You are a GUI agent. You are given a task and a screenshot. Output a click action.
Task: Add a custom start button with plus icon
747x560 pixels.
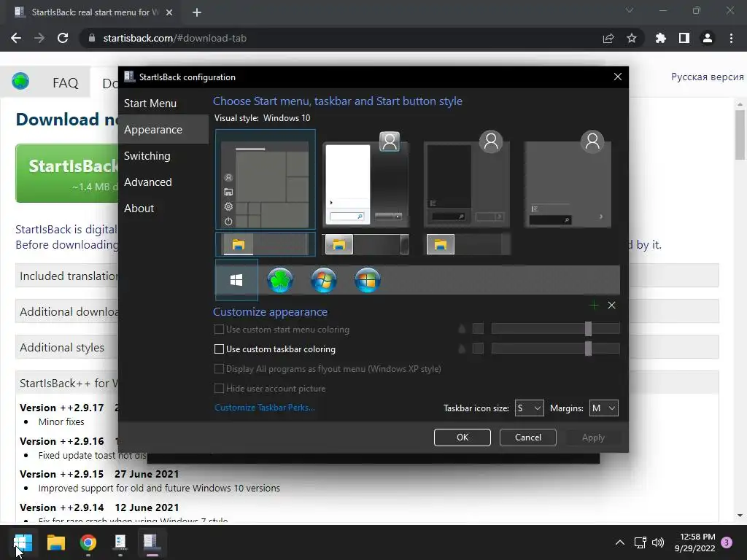pyautogui.click(x=594, y=306)
